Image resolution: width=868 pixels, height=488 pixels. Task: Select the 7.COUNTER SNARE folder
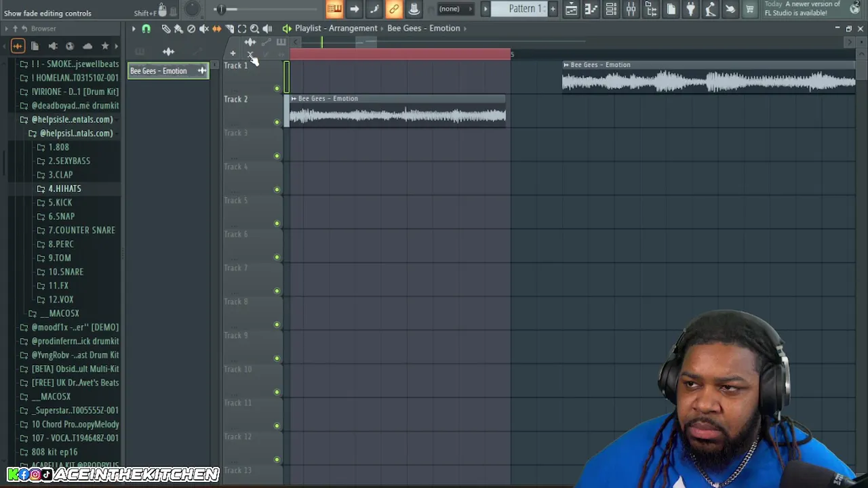point(75,230)
